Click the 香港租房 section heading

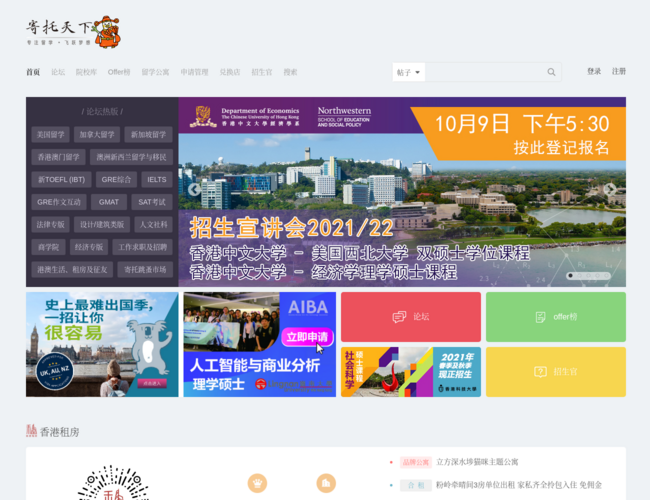(x=59, y=432)
